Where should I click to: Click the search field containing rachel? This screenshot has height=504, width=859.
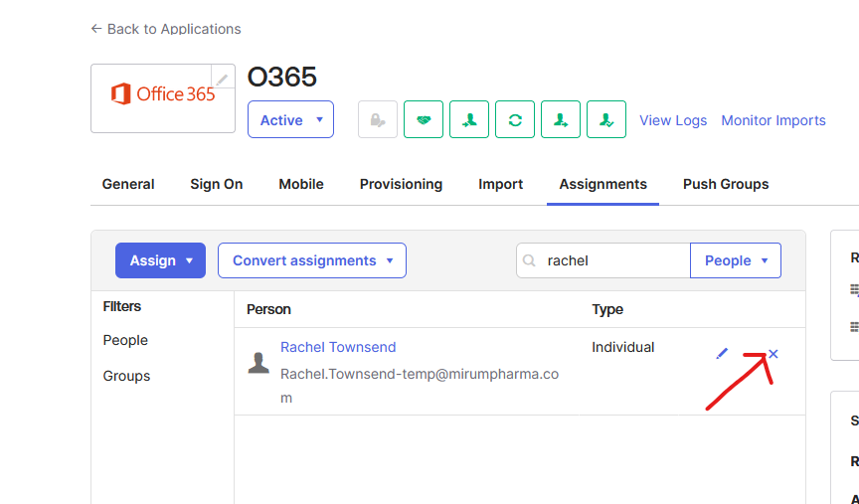603,260
